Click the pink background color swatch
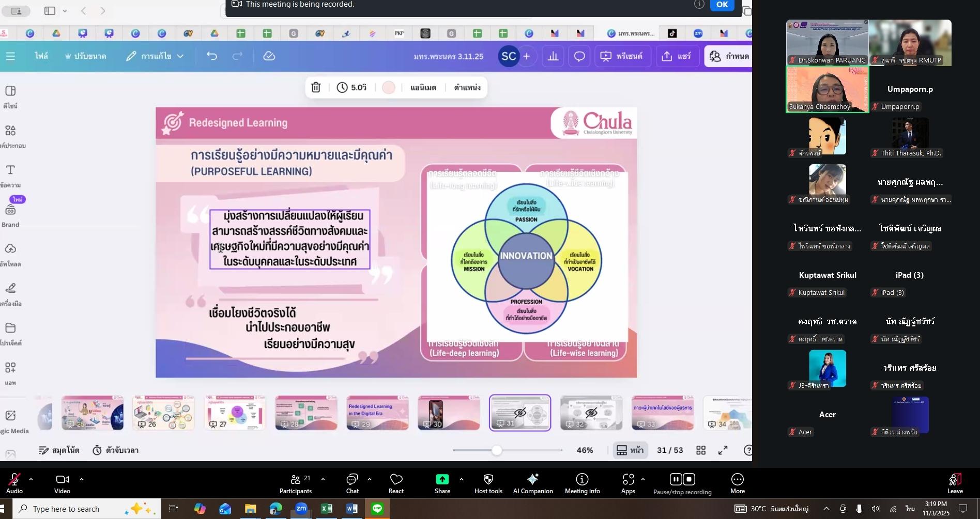 389,88
